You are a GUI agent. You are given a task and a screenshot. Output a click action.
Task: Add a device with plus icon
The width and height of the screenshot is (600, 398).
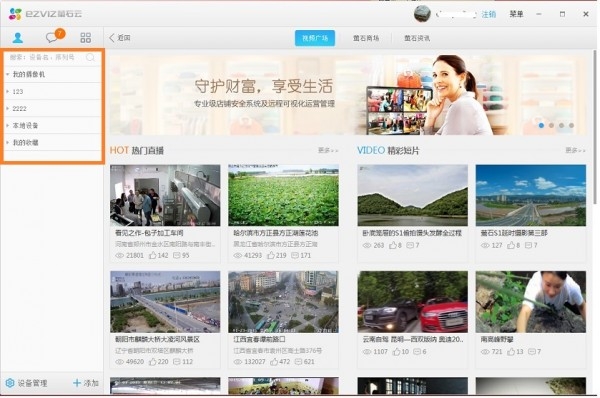(x=77, y=383)
